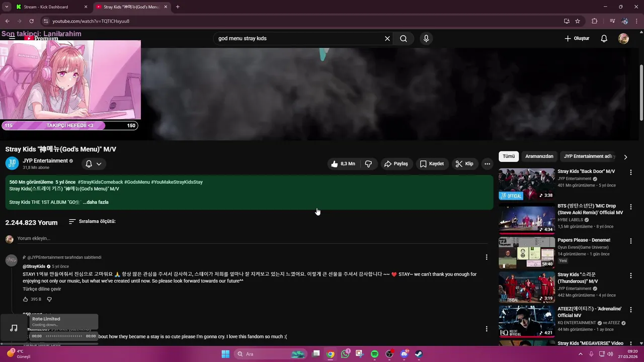Open Discord from the Windows taskbar
The image size is (644, 362).
[x=404, y=354]
